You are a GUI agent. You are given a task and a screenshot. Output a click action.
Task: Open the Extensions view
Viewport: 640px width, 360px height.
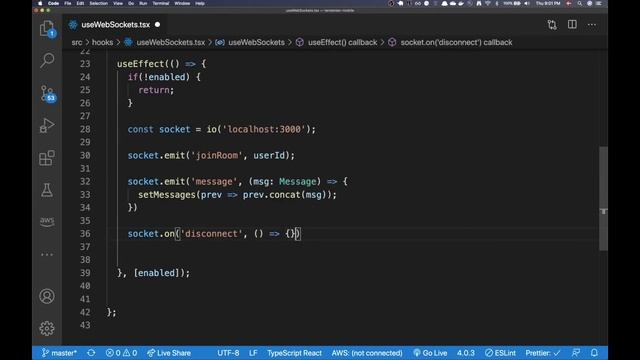47,158
